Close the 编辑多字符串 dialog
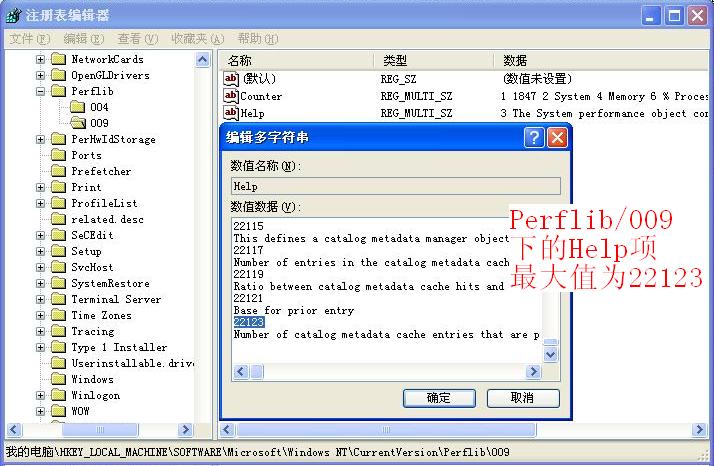The height and width of the screenshot is (466, 714). click(x=557, y=138)
